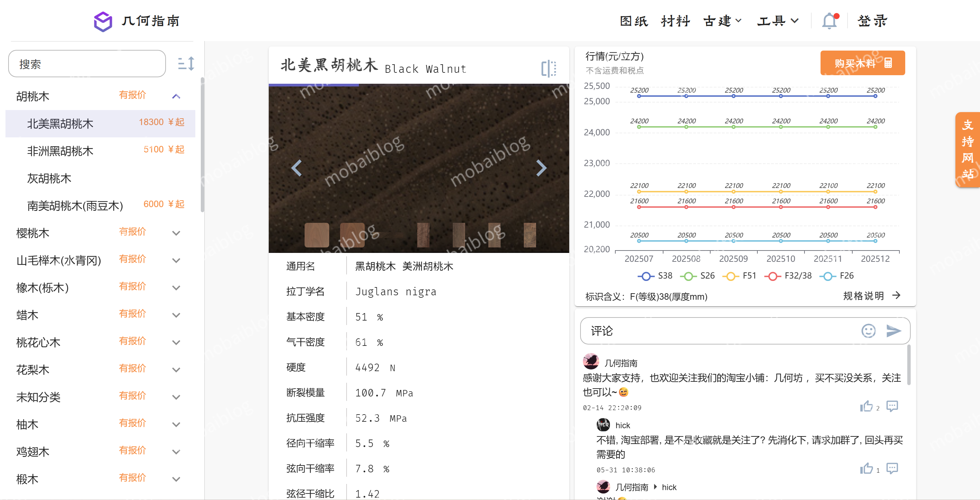
Task: Like hick's comment with the thumbs-up icon
Action: pos(867,469)
